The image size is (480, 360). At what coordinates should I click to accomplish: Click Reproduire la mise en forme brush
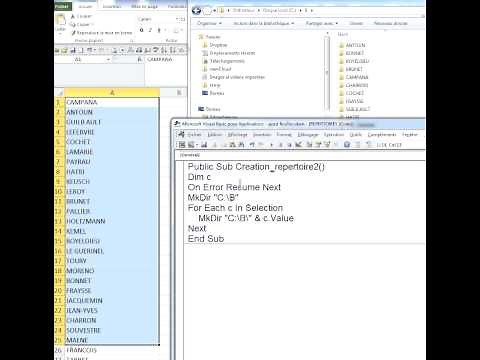[102, 33]
